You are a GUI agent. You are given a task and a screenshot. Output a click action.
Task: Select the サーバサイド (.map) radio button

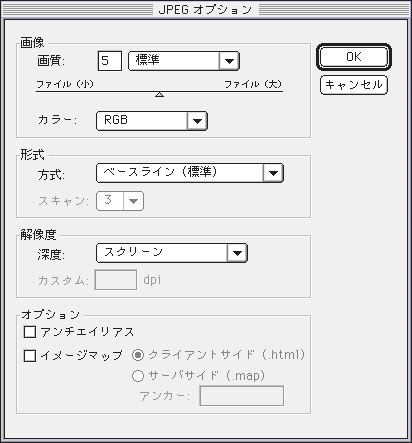tap(138, 376)
